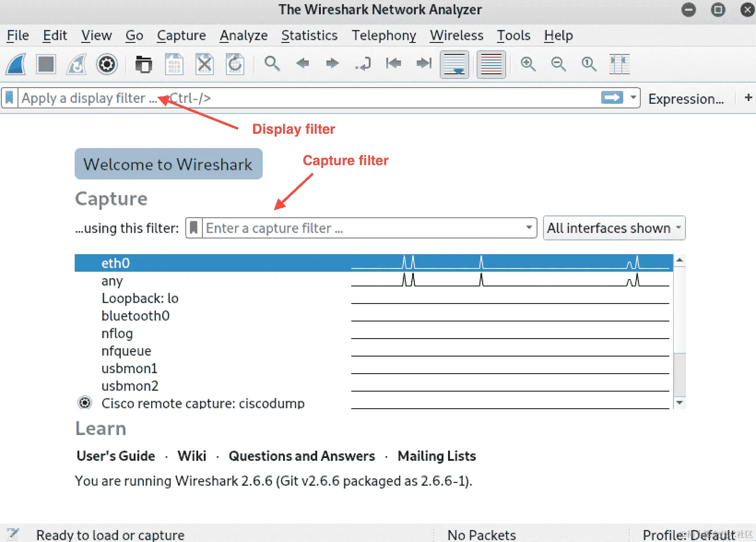Open the Mailing Lists link

(437, 456)
